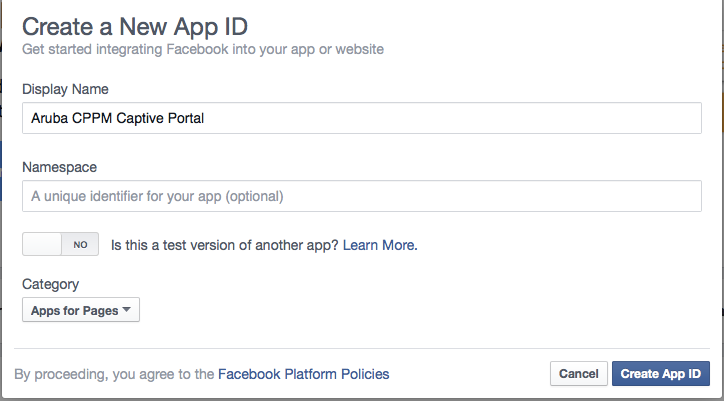724x401 pixels.
Task: Click the unique identifier placeholder text
Action: coord(157,196)
